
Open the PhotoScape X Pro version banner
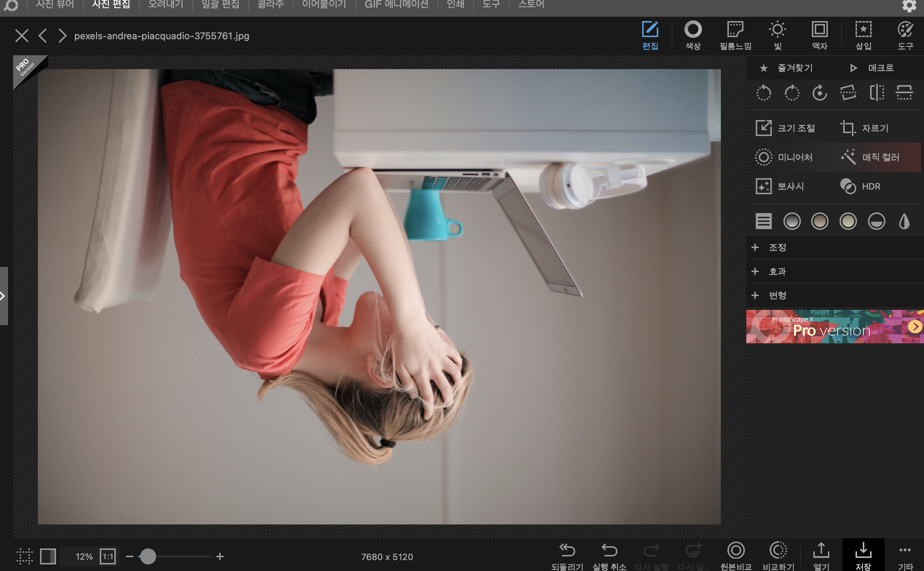tap(834, 327)
